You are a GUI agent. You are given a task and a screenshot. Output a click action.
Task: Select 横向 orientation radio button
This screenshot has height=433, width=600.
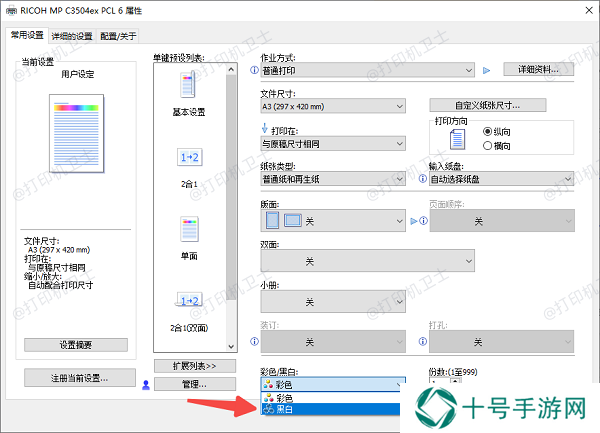click(487, 146)
